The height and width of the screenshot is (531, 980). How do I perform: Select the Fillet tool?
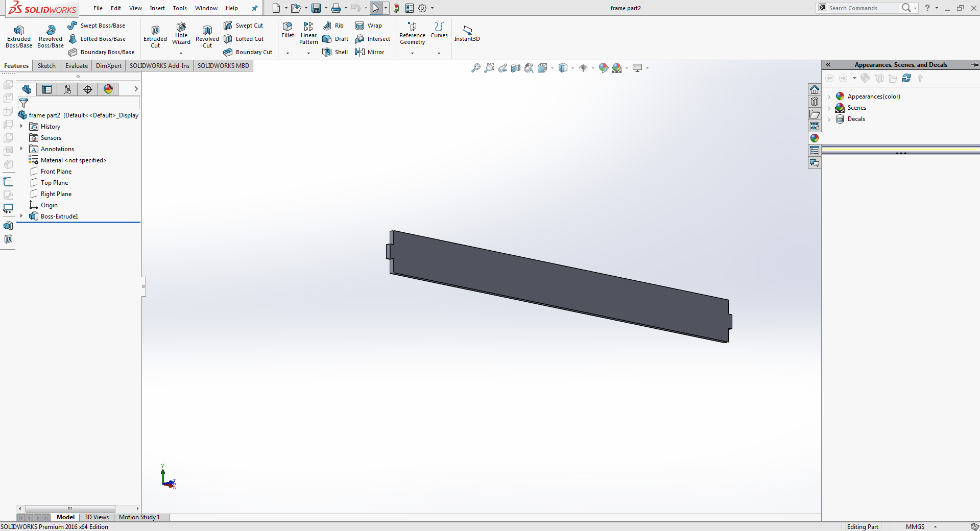tap(288, 30)
